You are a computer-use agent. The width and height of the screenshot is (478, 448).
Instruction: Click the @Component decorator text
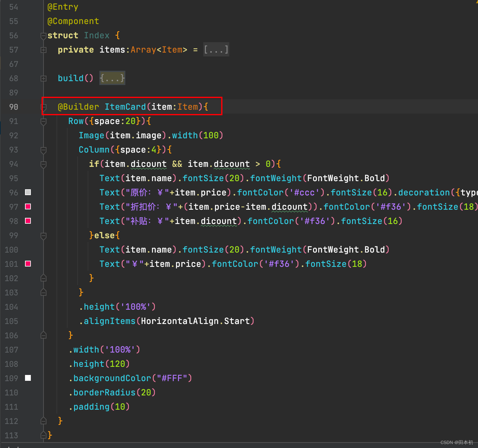[73, 21]
